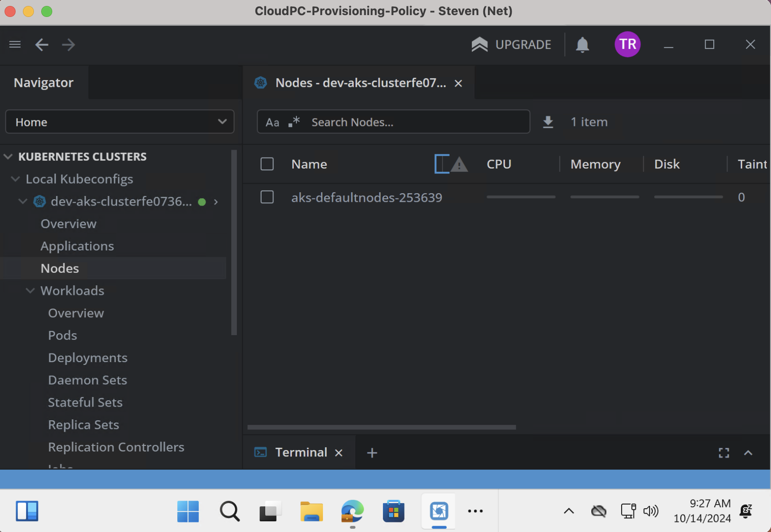Image resolution: width=771 pixels, height=532 pixels.
Task: Open Windows taskbar Search
Action: tap(230, 511)
